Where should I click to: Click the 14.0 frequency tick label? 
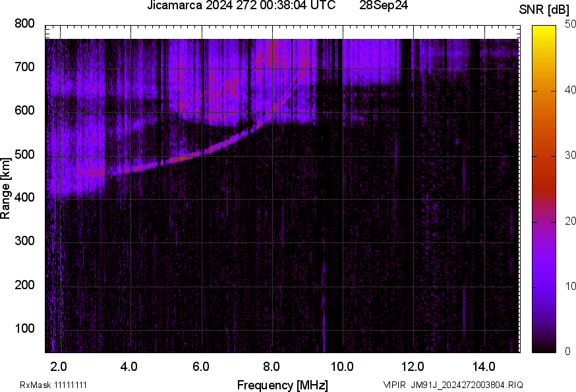pyautogui.click(x=484, y=366)
